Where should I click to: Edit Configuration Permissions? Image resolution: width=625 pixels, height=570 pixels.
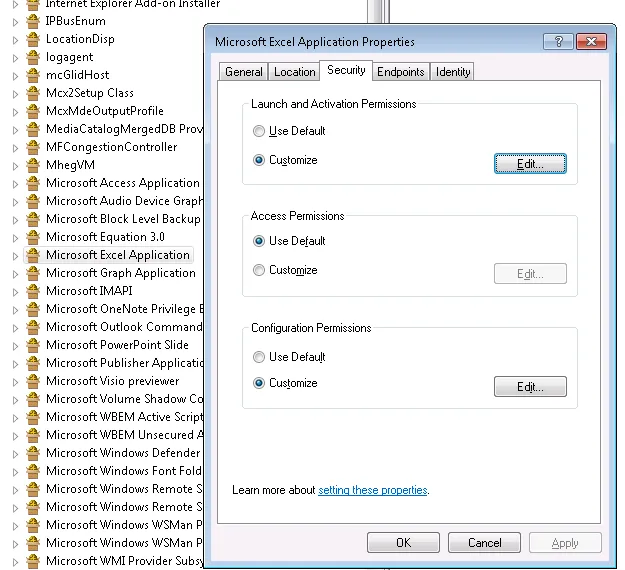(x=530, y=387)
